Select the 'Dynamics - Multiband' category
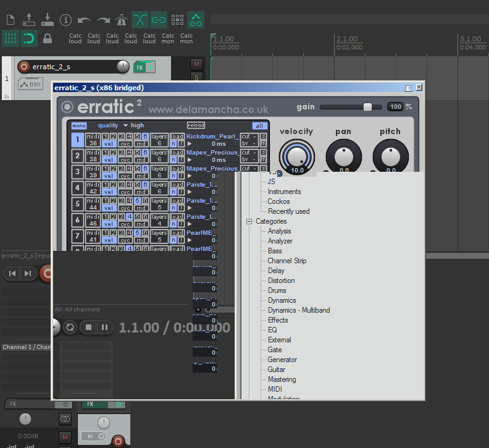Image resolution: width=489 pixels, height=448 pixels. [x=299, y=310]
